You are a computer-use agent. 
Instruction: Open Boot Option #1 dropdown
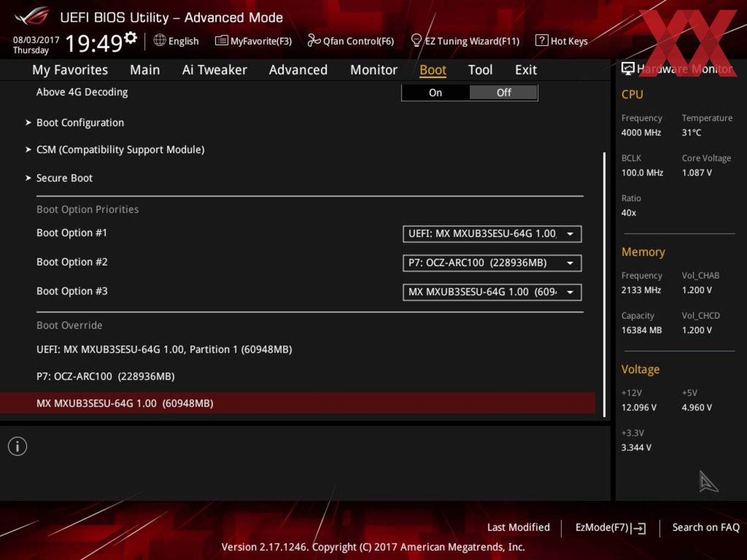tap(492, 234)
